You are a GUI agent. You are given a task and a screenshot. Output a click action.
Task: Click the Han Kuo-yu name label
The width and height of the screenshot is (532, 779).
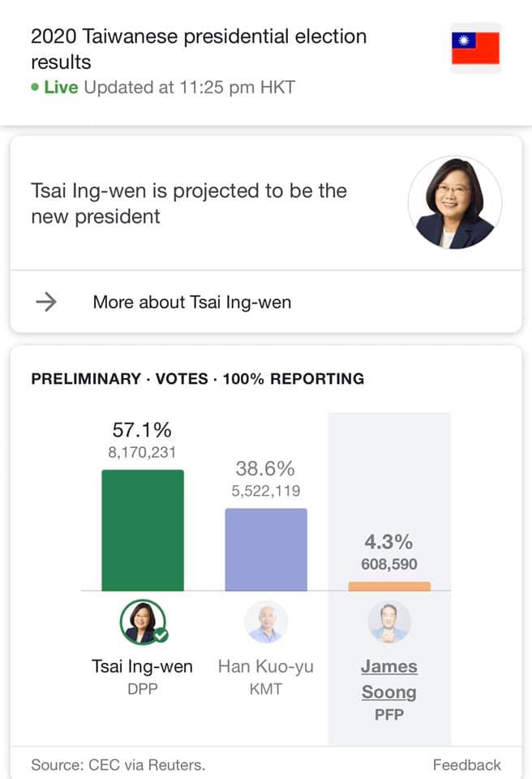pyautogui.click(x=266, y=666)
